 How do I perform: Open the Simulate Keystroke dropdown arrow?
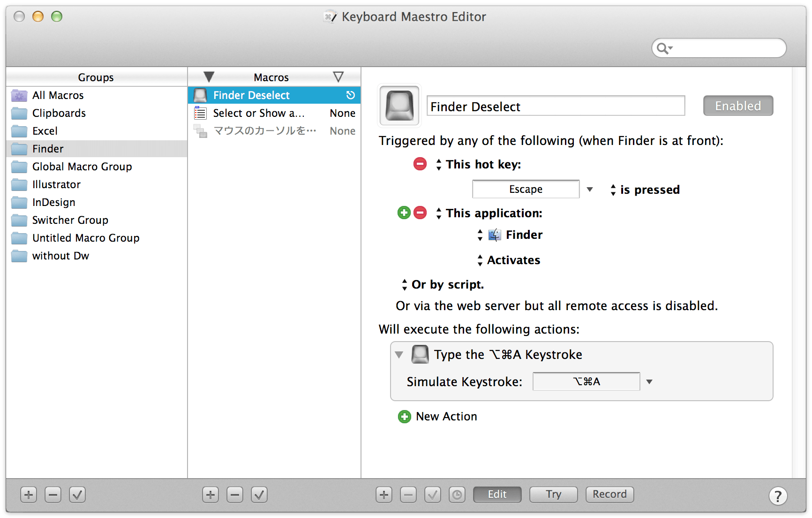pyautogui.click(x=649, y=381)
